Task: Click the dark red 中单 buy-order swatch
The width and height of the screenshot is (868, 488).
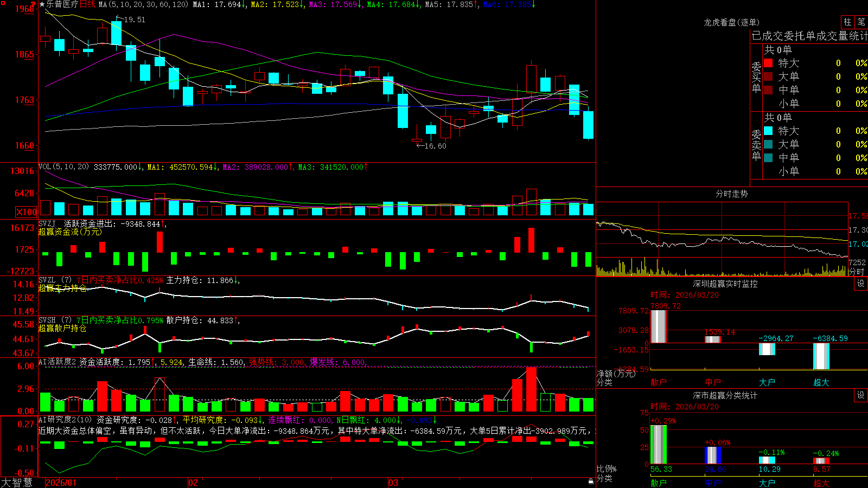Action: (x=768, y=90)
